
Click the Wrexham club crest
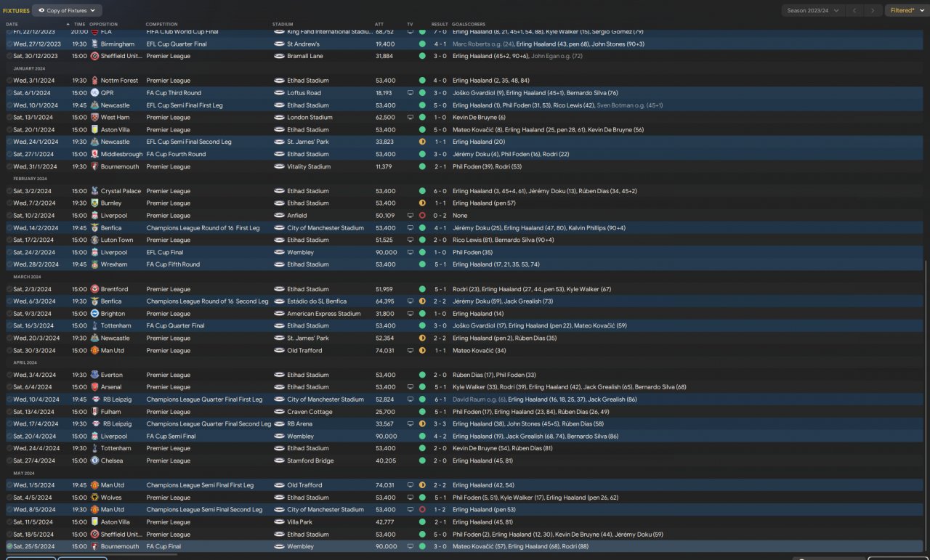click(94, 264)
